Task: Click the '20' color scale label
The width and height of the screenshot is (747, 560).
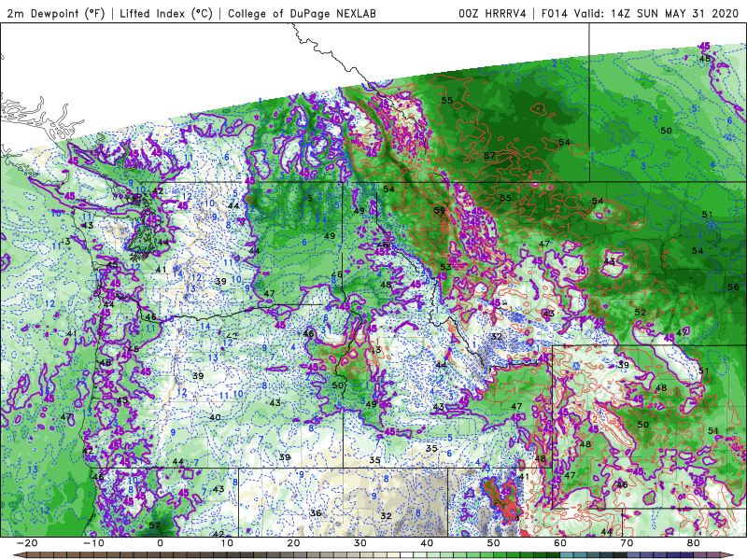Action: [x=293, y=543]
